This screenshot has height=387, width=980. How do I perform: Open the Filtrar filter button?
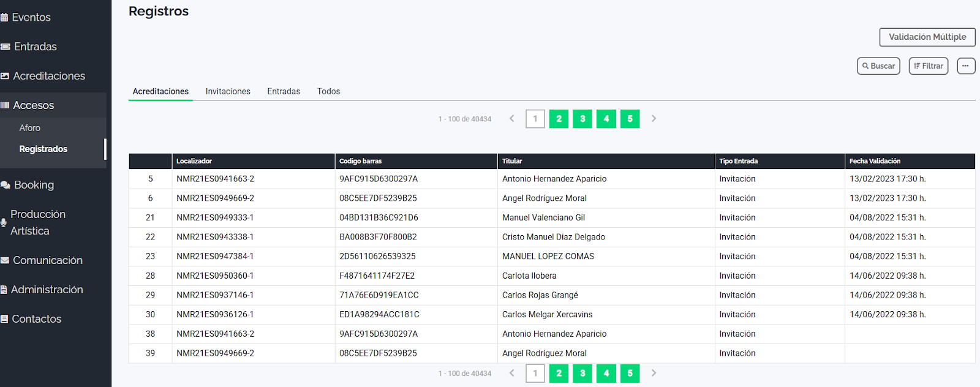click(928, 66)
